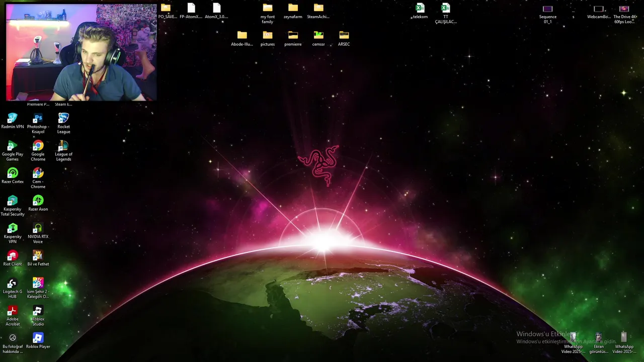Open Logitech G HUB shortcut
The image size is (644, 362).
13,289
